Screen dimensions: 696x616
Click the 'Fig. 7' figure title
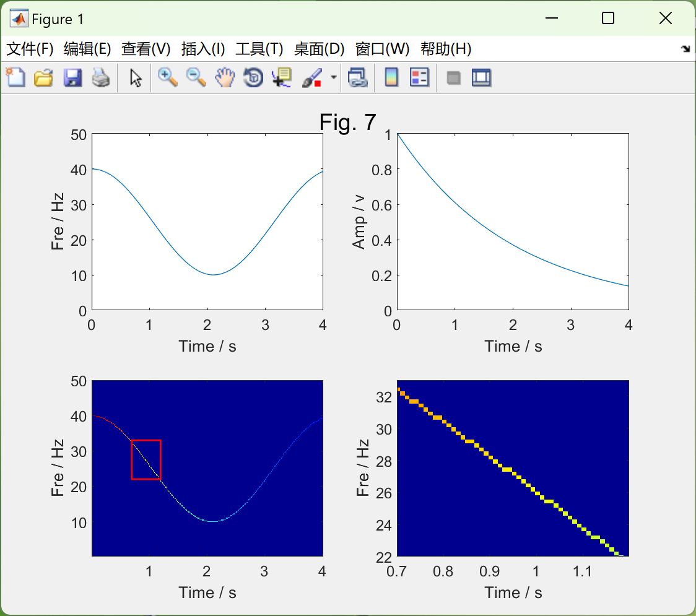pos(347,122)
